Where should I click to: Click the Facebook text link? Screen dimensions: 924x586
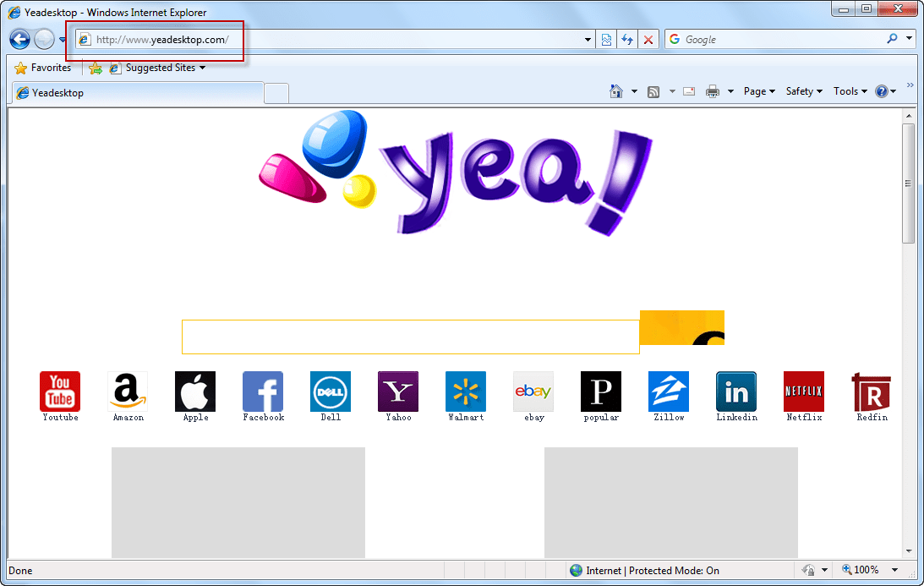[x=264, y=418]
